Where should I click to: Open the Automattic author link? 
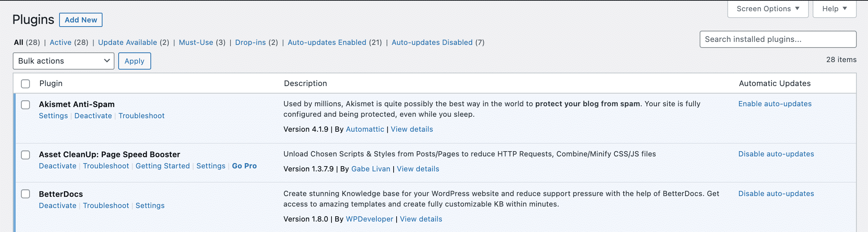[365, 129]
